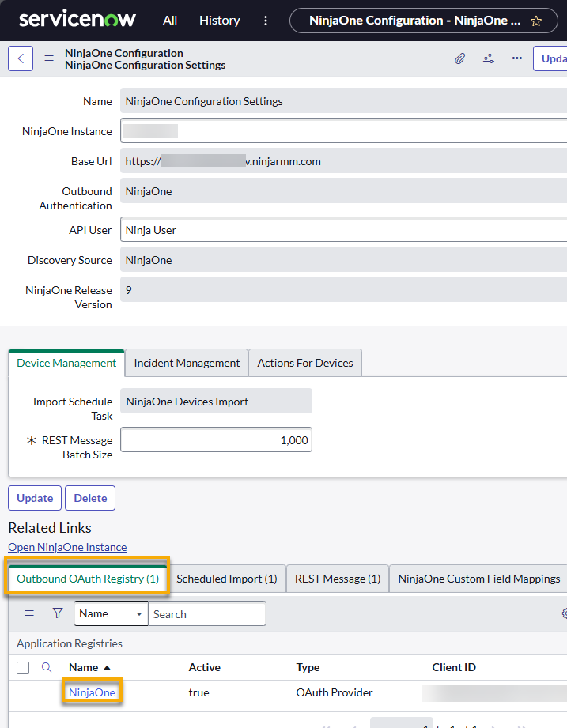567x728 pixels.
Task: Open the vertical kebab menu in header
Action: 265,21
